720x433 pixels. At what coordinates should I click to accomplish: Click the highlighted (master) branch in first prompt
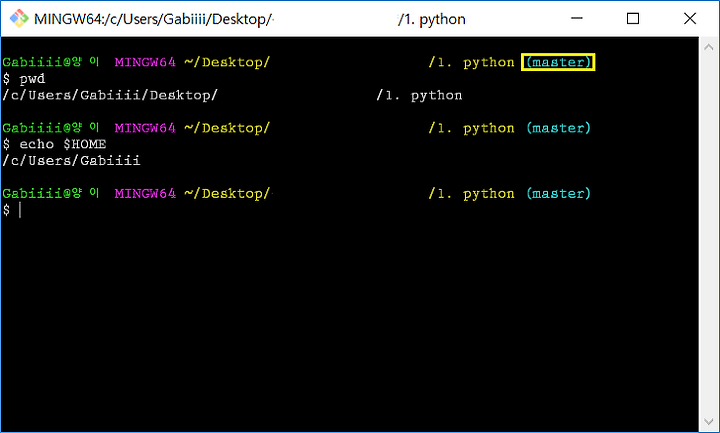pyautogui.click(x=558, y=62)
